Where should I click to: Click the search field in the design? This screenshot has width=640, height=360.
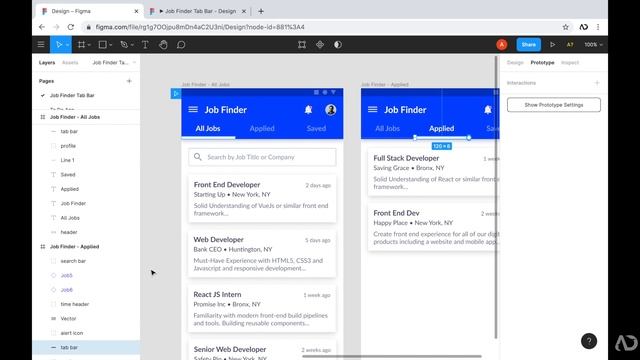pos(262,157)
